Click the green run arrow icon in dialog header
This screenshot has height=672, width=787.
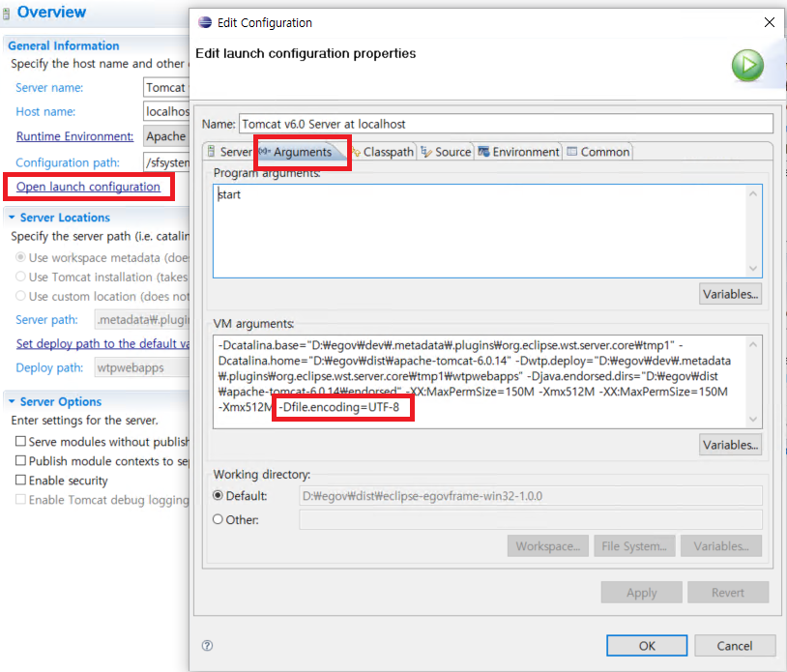click(747, 65)
